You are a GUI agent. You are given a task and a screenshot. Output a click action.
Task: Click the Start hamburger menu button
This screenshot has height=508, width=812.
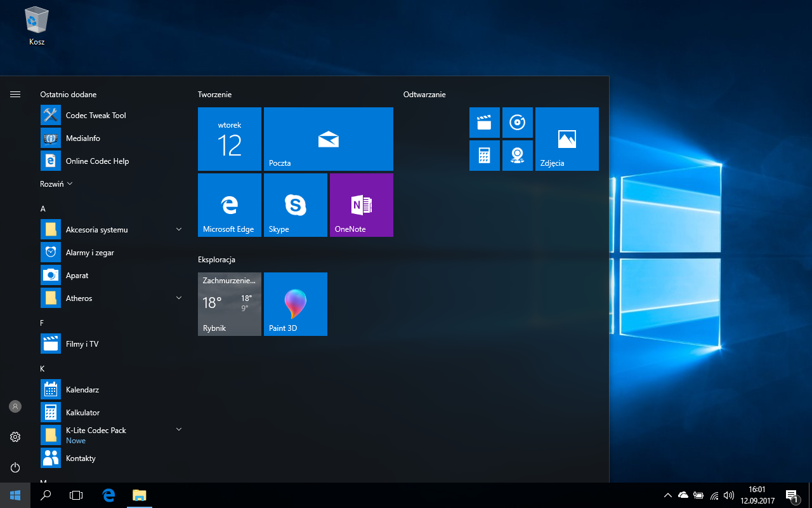(x=15, y=94)
